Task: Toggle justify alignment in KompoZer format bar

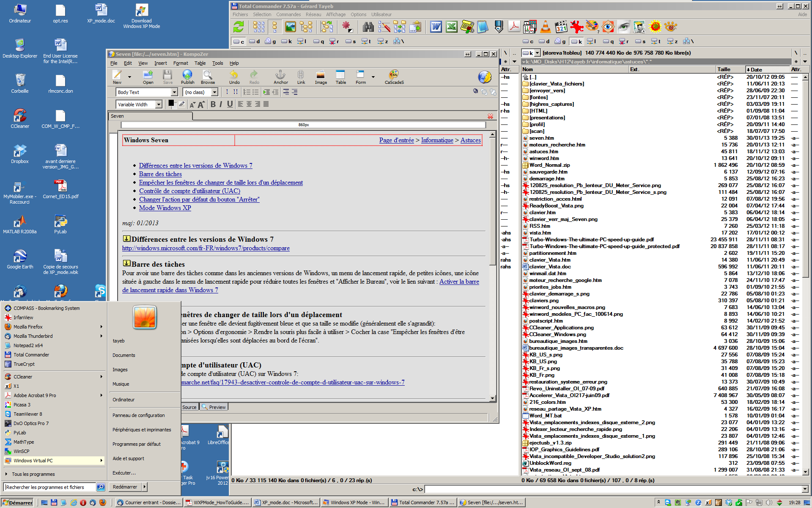Action: point(266,104)
